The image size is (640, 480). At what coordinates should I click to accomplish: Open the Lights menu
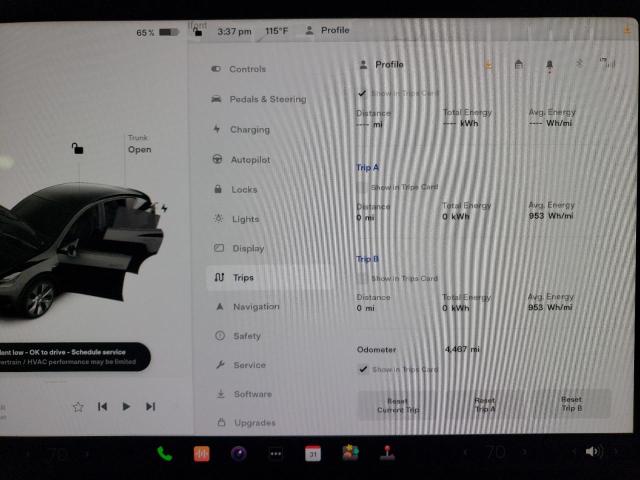pyautogui.click(x=237, y=219)
